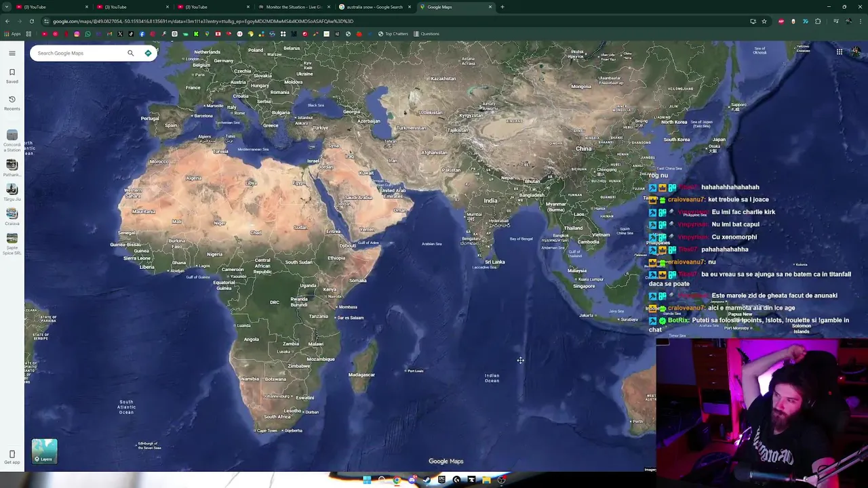Image resolution: width=868 pixels, height=488 pixels.
Task: Open the Google Maps hamburger menu
Action: click(x=12, y=53)
